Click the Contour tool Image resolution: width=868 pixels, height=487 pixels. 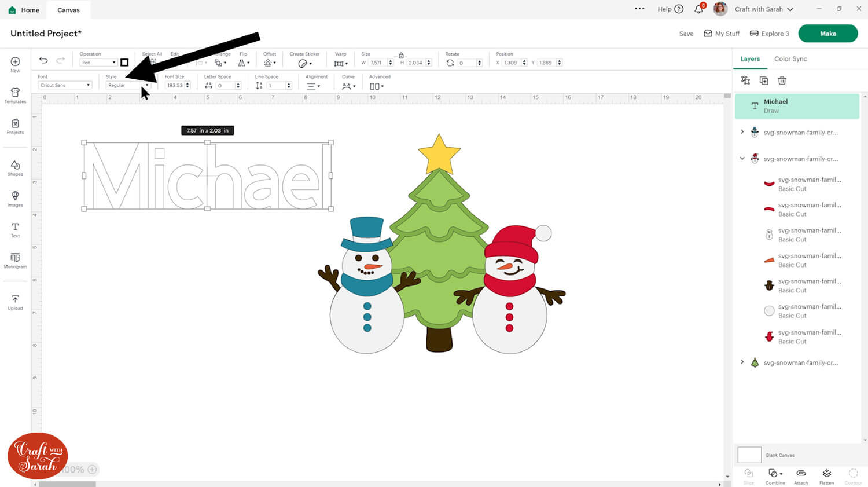click(x=853, y=476)
